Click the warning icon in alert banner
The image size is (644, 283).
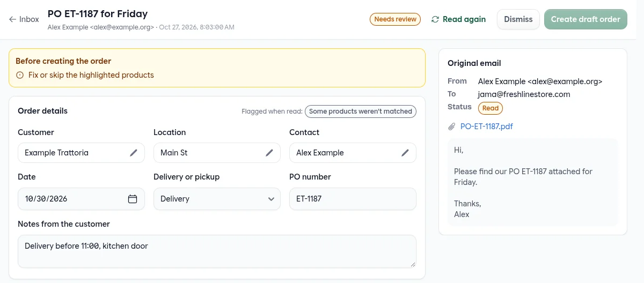click(x=20, y=76)
